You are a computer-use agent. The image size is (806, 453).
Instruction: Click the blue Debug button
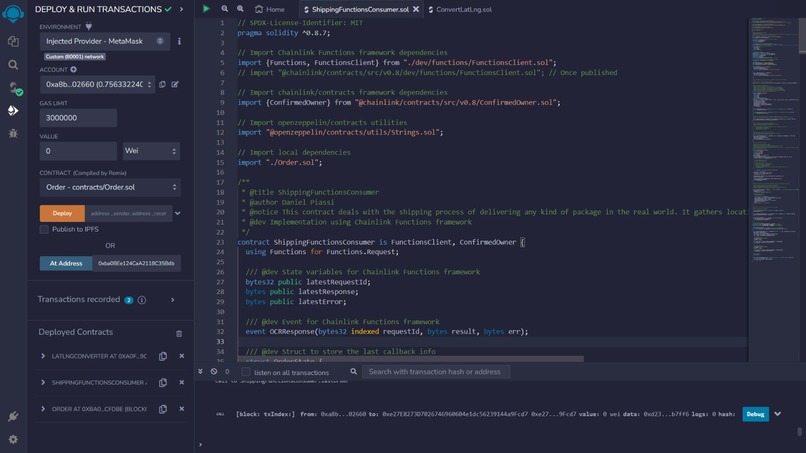tap(756, 414)
